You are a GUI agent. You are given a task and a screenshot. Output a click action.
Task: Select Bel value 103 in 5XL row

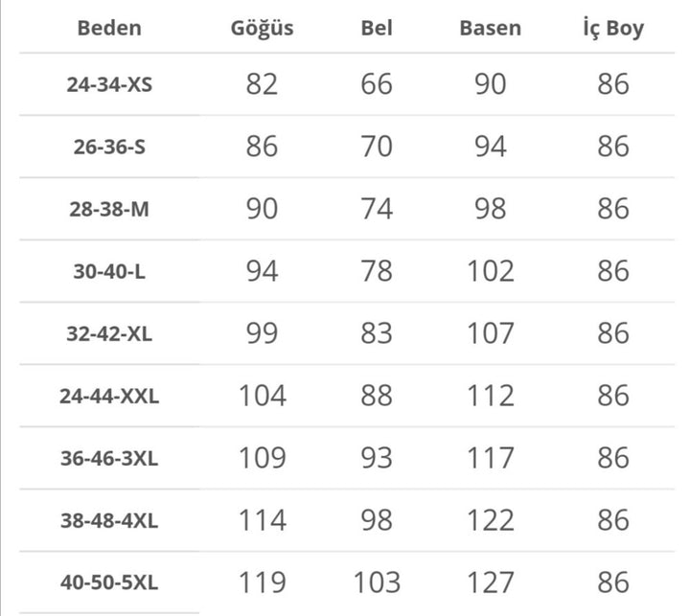click(x=377, y=582)
